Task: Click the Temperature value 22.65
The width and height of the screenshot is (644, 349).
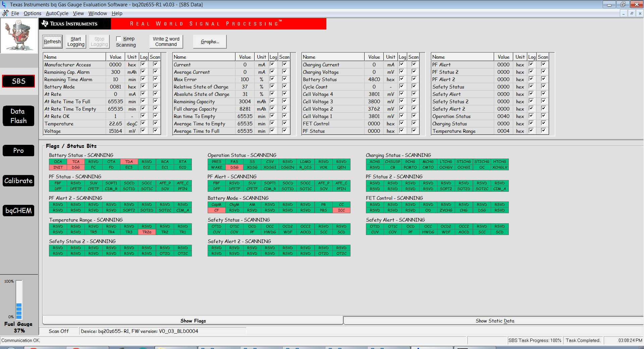Action: point(115,124)
